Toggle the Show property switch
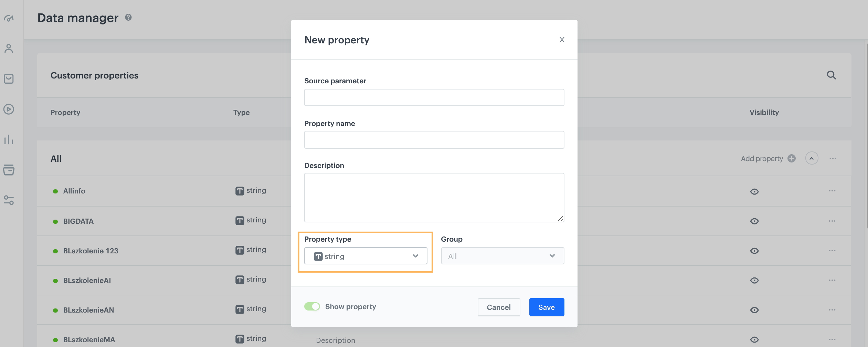 tap(312, 306)
